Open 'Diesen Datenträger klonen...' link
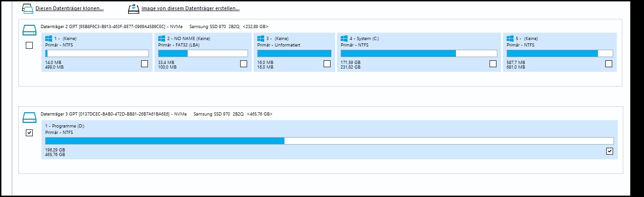This screenshot has width=644, height=197. [70, 9]
